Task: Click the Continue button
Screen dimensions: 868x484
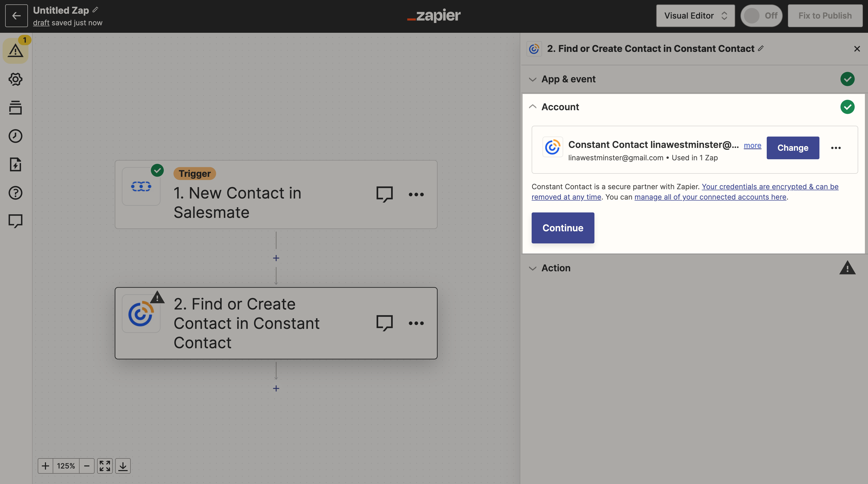Action: [x=563, y=228]
